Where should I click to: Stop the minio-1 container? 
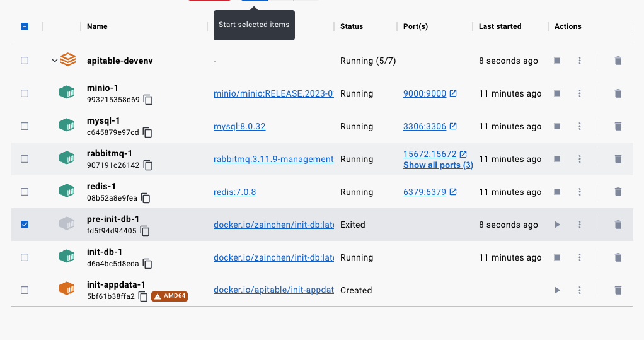557,94
